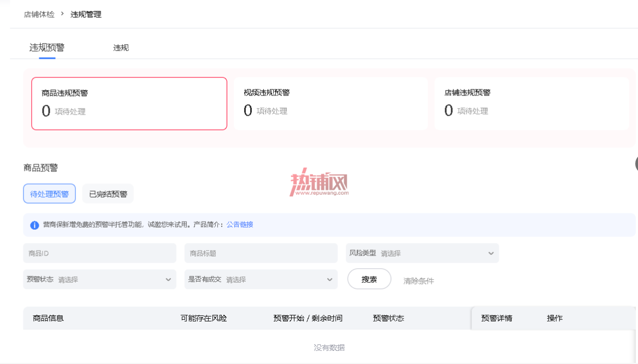Click the gray circle at right edge
Viewport: 638px width, 364px height.
636,164
